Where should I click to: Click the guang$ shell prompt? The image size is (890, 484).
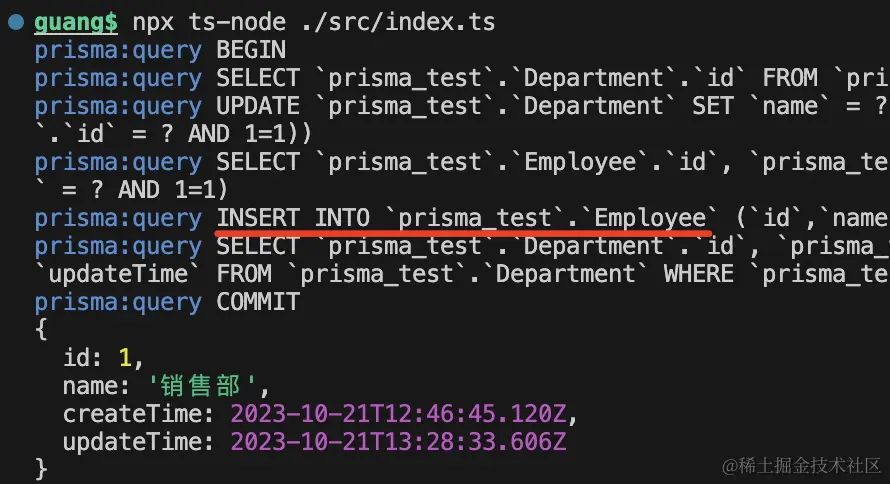(76, 21)
